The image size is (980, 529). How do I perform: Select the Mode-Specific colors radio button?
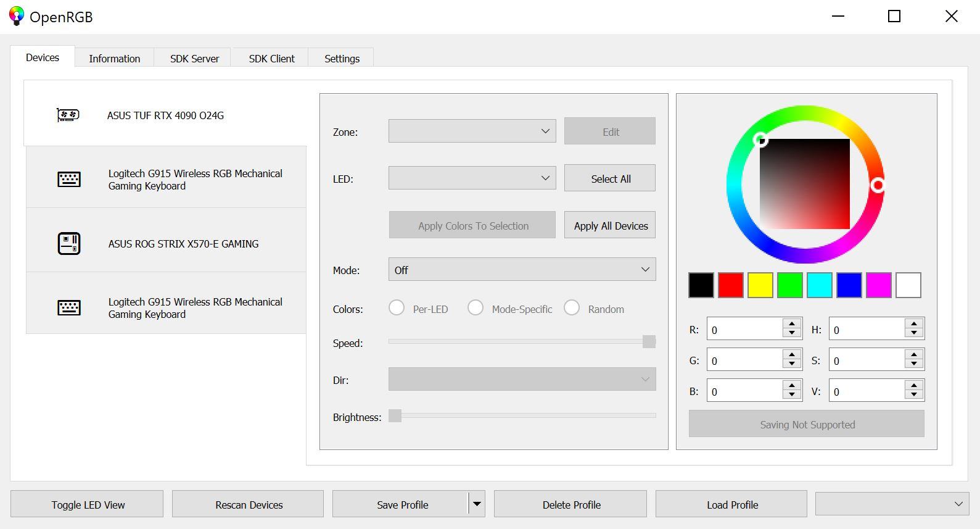coord(476,307)
